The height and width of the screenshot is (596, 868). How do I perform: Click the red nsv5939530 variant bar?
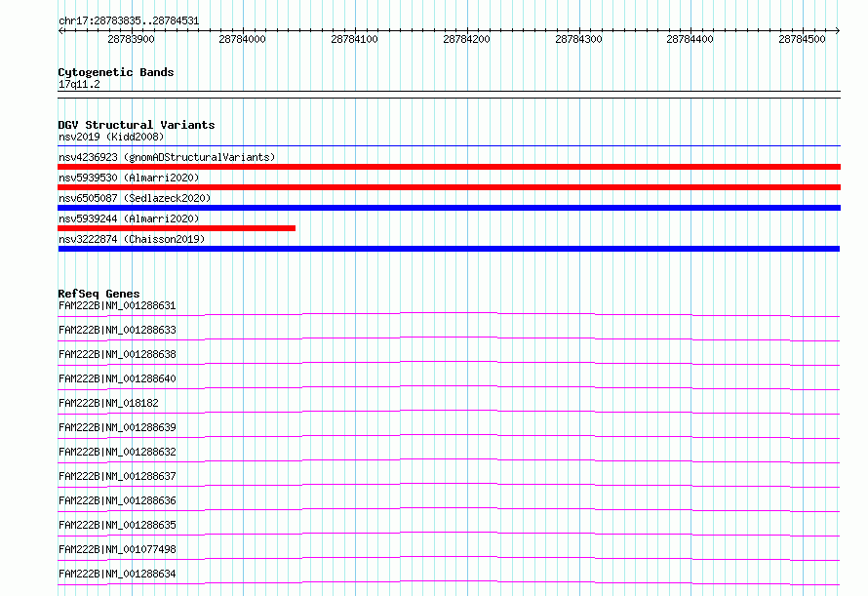[x=449, y=187]
